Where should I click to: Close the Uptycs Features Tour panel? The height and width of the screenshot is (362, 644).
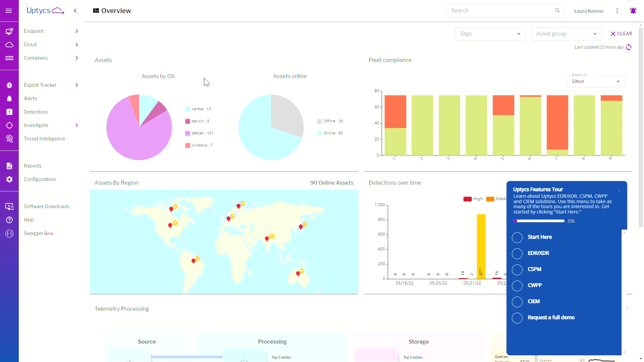[619, 191]
